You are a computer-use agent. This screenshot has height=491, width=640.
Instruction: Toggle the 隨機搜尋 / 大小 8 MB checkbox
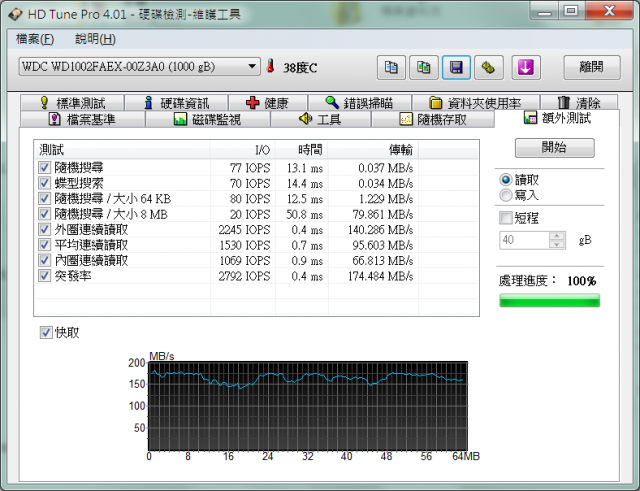44,214
